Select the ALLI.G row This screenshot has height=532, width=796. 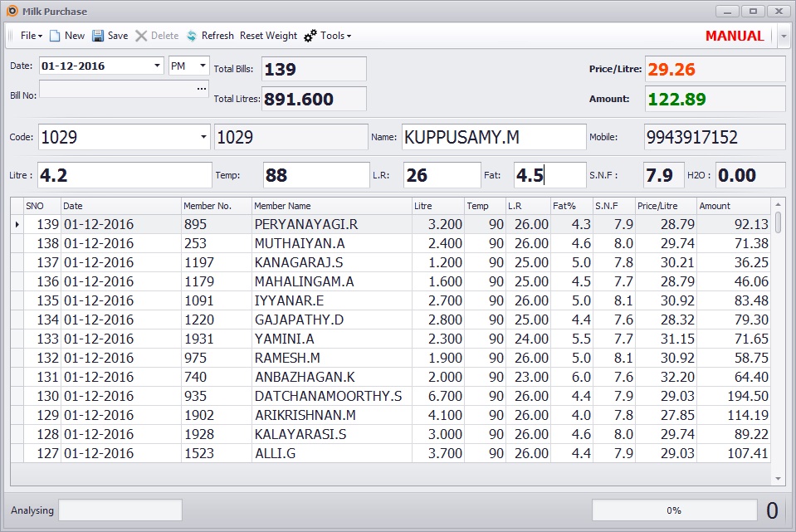coord(390,453)
